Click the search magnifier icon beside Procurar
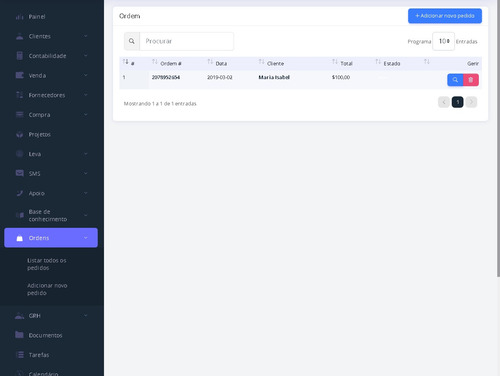Image resolution: width=500 pixels, height=376 pixels. pos(132,41)
